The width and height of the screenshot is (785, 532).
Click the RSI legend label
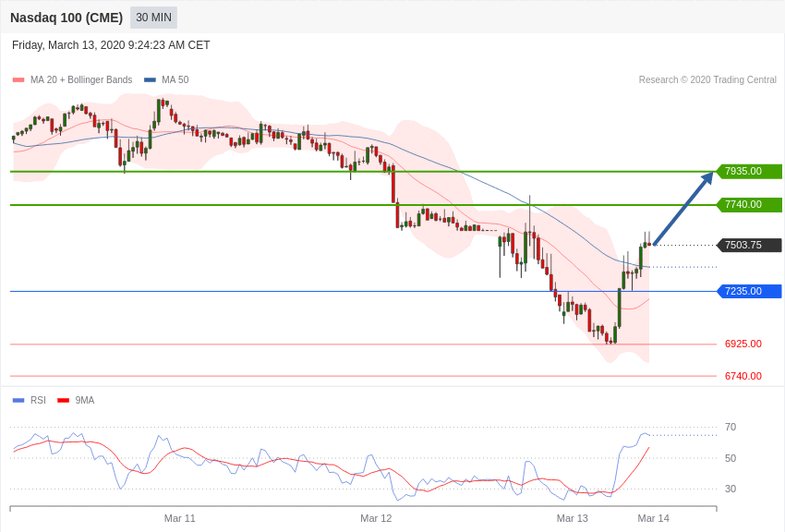click(38, 400)
